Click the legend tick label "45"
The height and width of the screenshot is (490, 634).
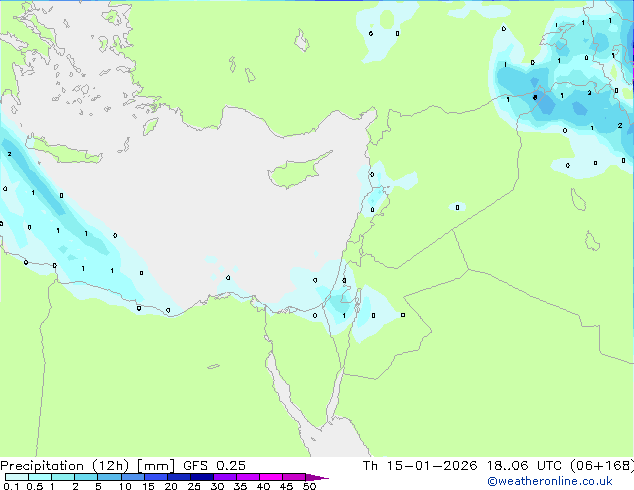point(286,486)
